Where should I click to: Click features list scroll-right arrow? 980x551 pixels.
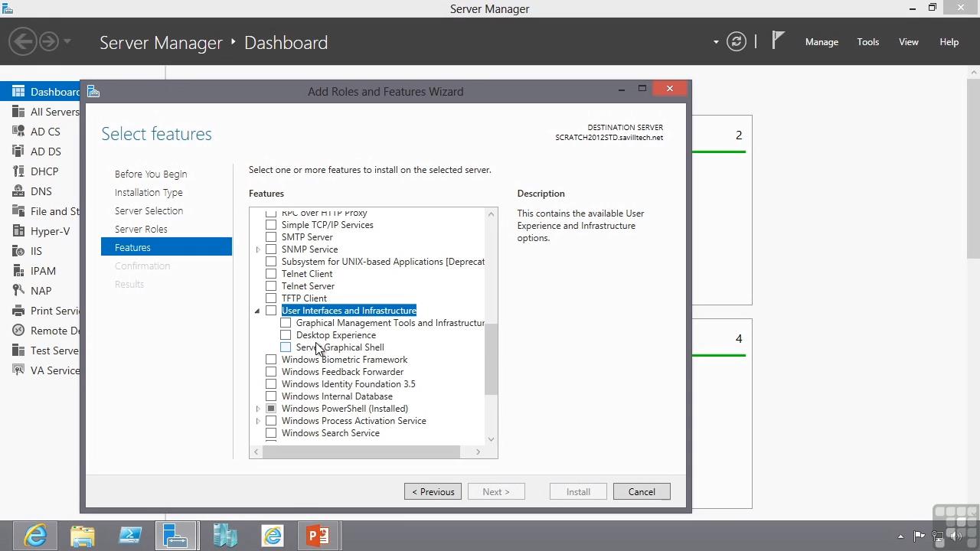pos(478,452)
